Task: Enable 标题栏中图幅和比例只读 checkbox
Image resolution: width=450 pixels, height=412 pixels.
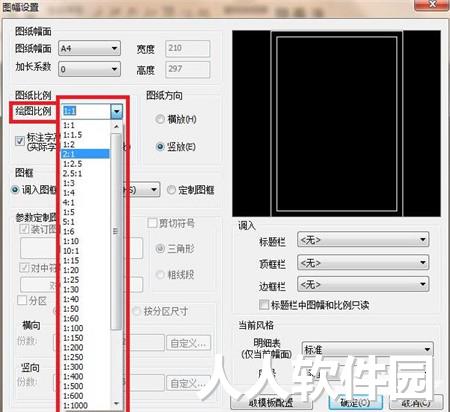Action: click(x=264, y=305)
